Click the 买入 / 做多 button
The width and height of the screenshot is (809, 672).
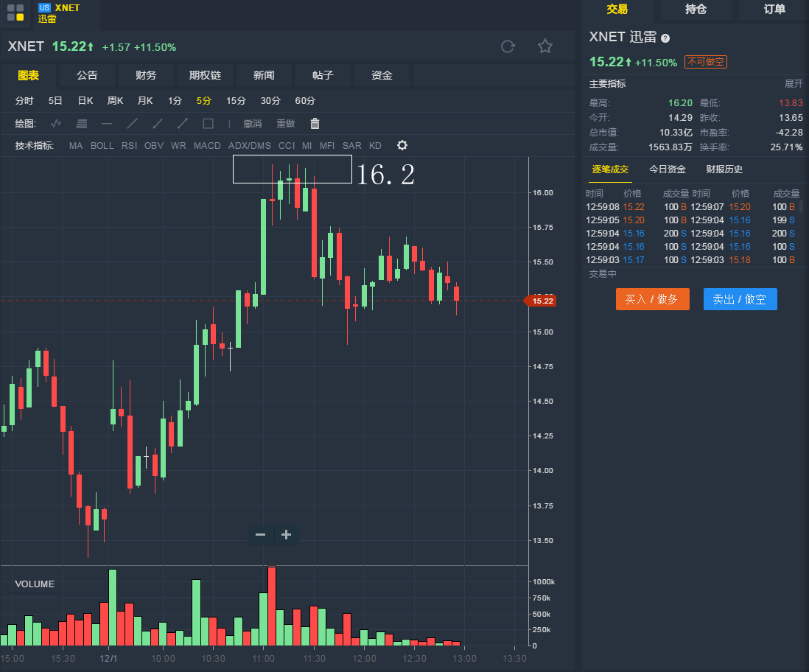[652, 299]
